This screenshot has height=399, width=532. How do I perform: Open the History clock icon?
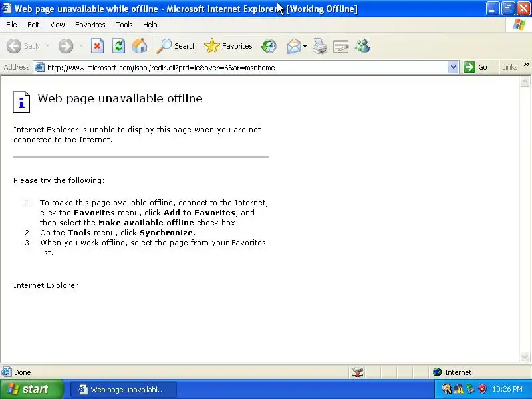(269, 46)
